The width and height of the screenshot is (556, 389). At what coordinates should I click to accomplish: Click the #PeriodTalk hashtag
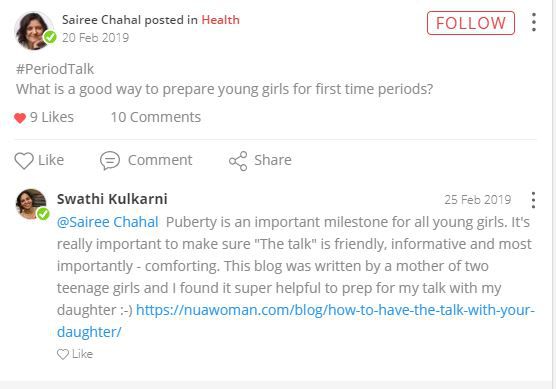click(55, 69)
